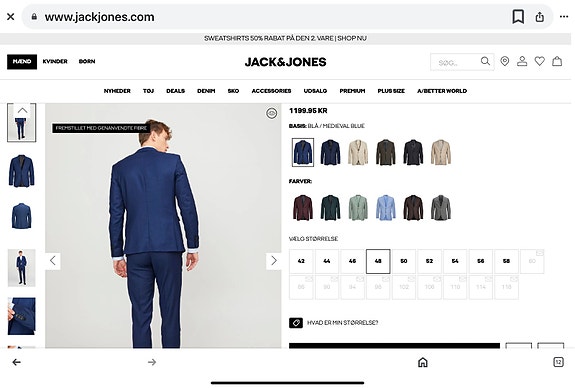Open the size guide tag icon

pyautogui.click(x=296, y=323)
